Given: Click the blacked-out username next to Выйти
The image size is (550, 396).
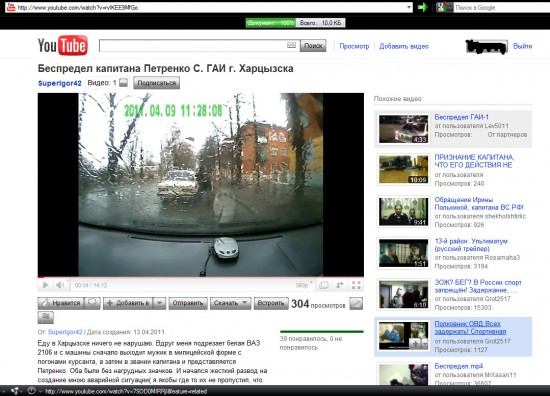Looking at the screenshot, I should click(487, 47).
